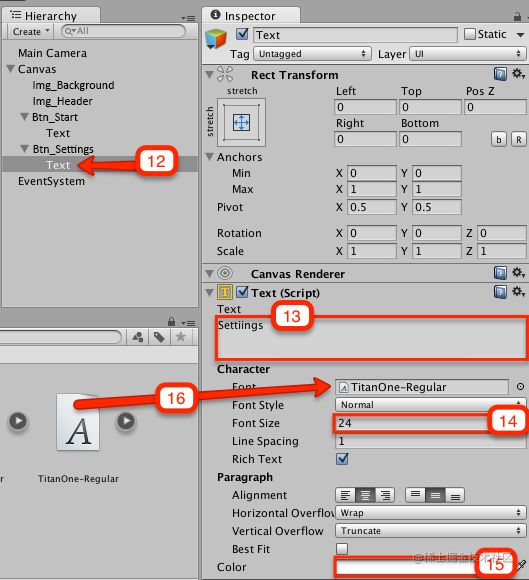The image size is (529, 580).
Task: Open Canvas Renderer gear settings menu
Action: (x=519, y=273)
